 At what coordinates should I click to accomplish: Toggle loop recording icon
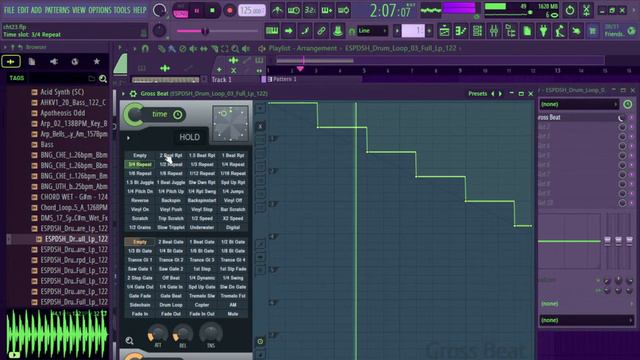coord(344,10)
